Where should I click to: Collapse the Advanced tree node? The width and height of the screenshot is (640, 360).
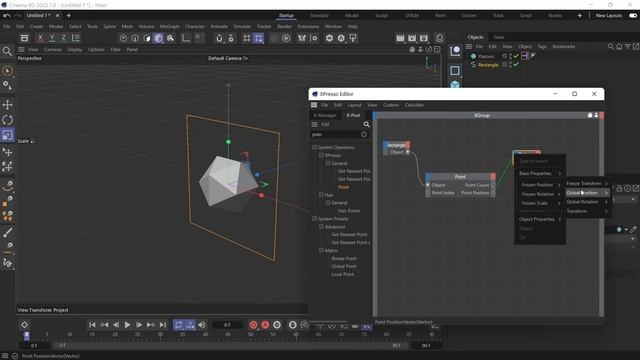[321, 227]
